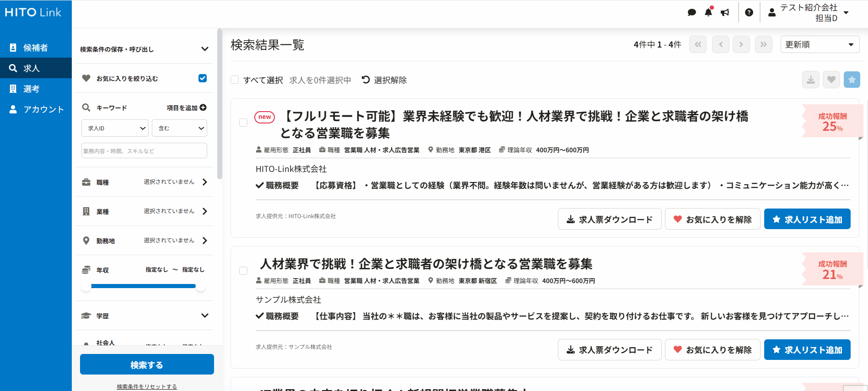The width and height of the screenshot is (868, 391).
Task: Download 求人票 for the HITO-Link株式会社 job
Action: pos(610,219)
